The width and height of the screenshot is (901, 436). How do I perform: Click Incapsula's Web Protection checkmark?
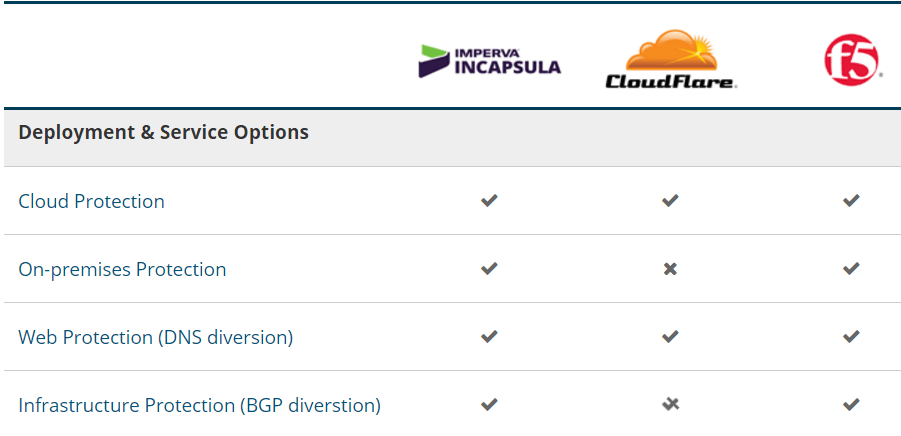(489, 337)
